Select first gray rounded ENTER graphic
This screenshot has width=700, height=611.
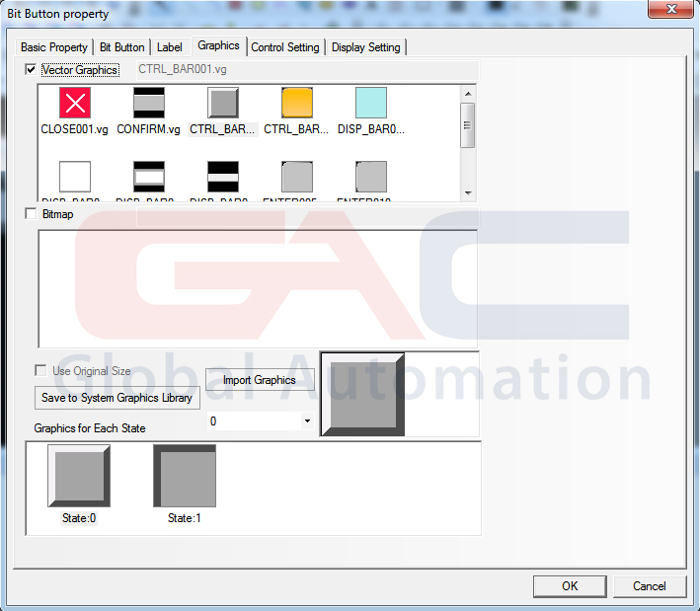(297, 177)
